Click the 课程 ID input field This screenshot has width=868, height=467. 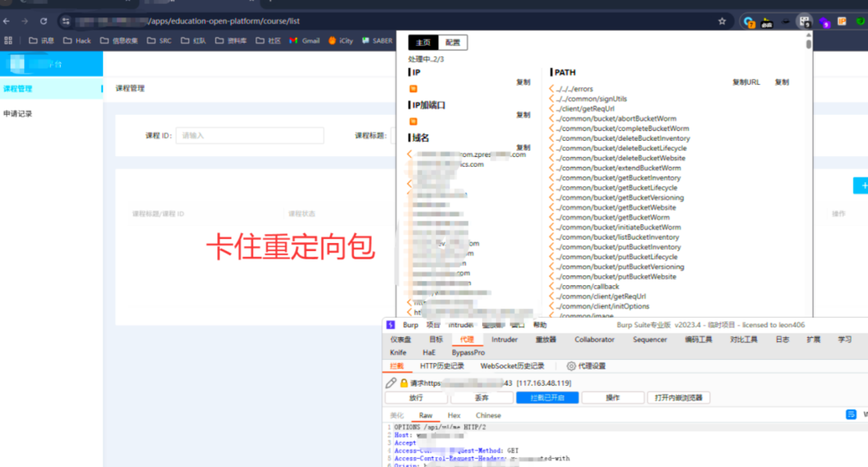pyautogui.click(x=250, y=135)
